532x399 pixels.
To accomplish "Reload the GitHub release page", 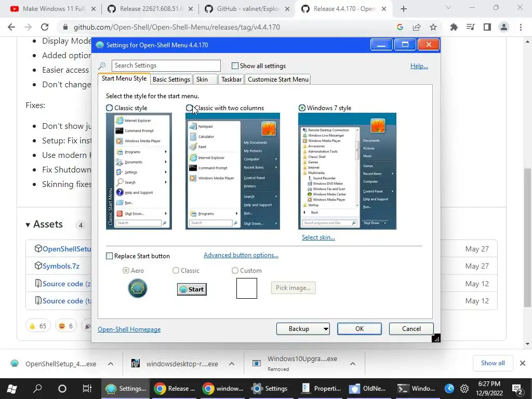I will point(45,27).
